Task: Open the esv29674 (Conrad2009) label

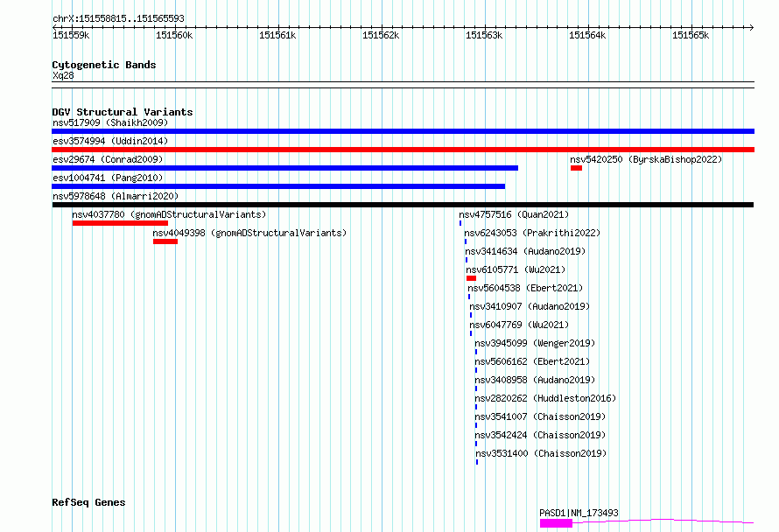Action: [108, 159]
